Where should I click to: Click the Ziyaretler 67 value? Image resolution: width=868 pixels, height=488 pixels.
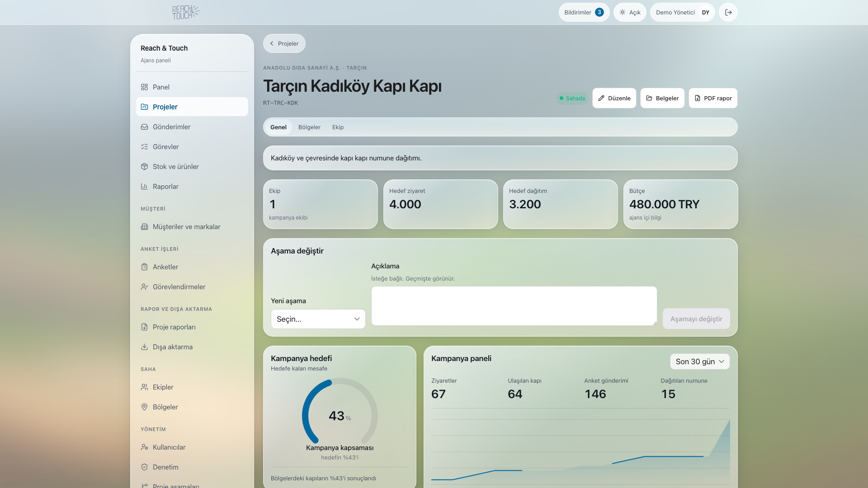click(x=439, y=394)
